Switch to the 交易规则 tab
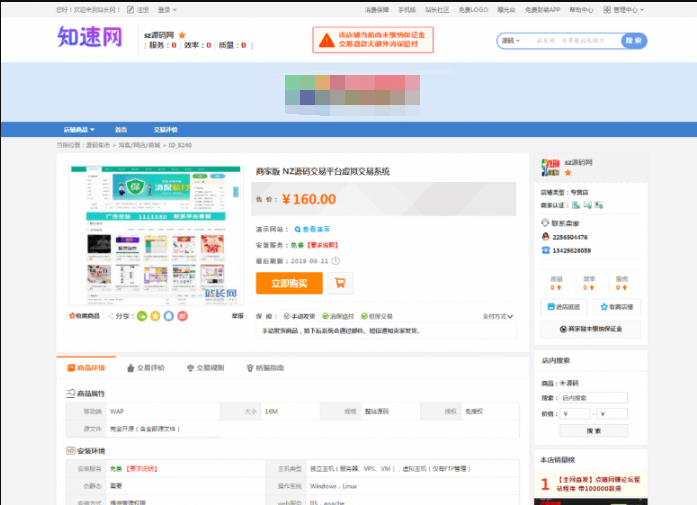Image resolution: width=697 pixels, height=505 pixels. click(x=209, y=367)
